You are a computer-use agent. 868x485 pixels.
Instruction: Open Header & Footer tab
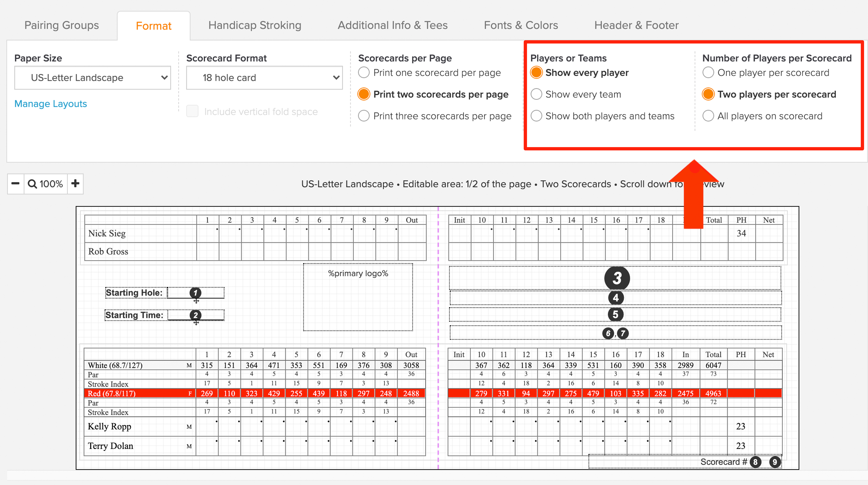tap(636, 25)
